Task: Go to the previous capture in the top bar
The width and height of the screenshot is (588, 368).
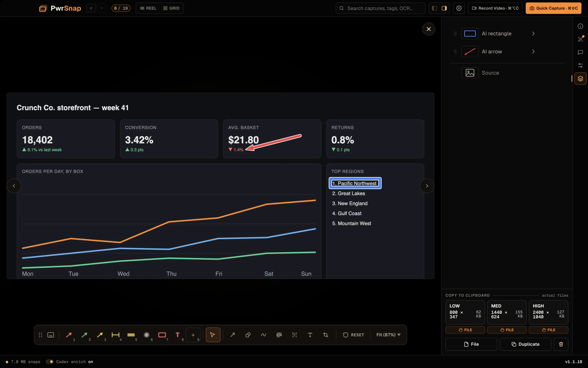Action: pyautogui.click(x=91, y=8)
